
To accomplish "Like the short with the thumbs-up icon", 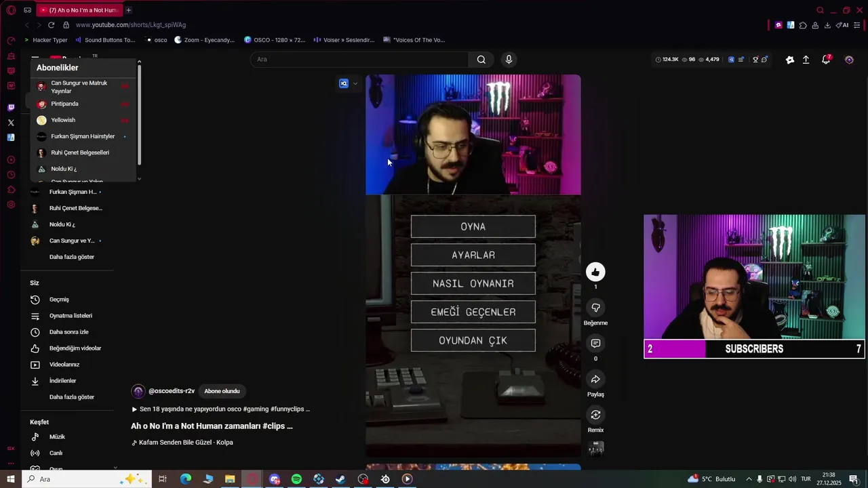I will pyautogui.click(x=595, y=272).
